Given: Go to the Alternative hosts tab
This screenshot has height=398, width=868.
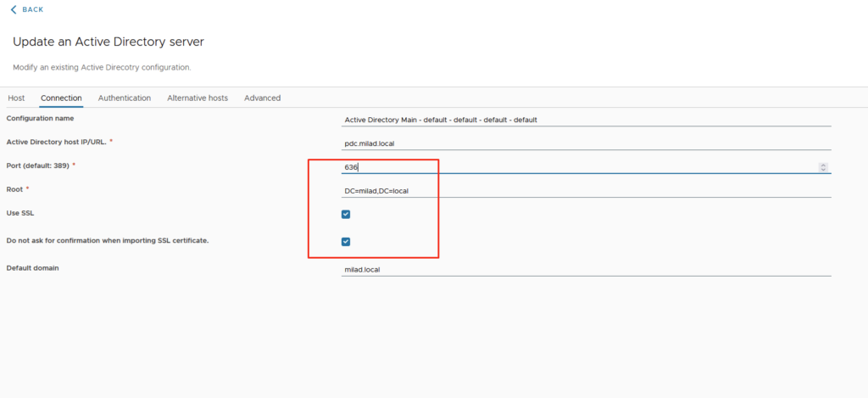Looking at the screenshot, I should coord(198,98).
